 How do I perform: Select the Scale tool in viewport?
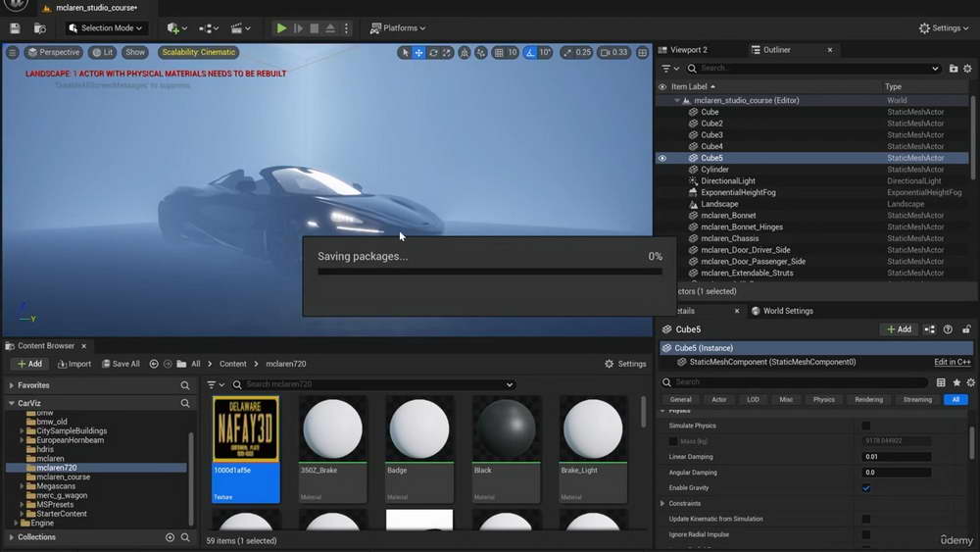point(447,53)
